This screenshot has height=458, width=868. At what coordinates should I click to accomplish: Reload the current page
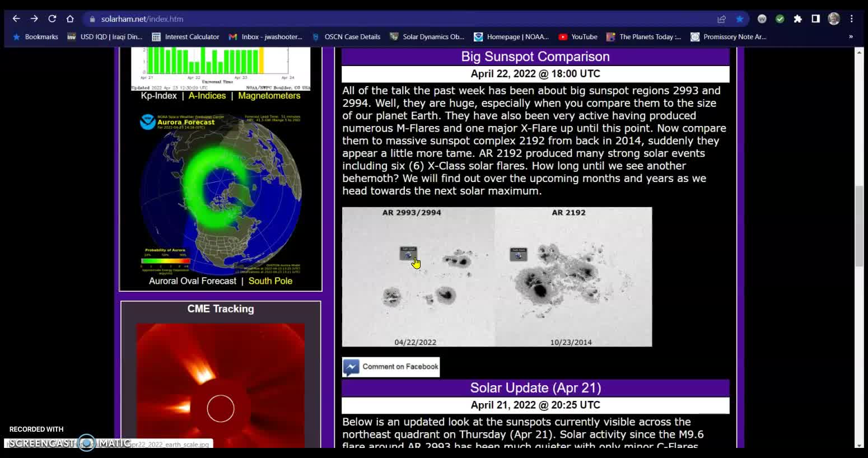click(52, 18)
